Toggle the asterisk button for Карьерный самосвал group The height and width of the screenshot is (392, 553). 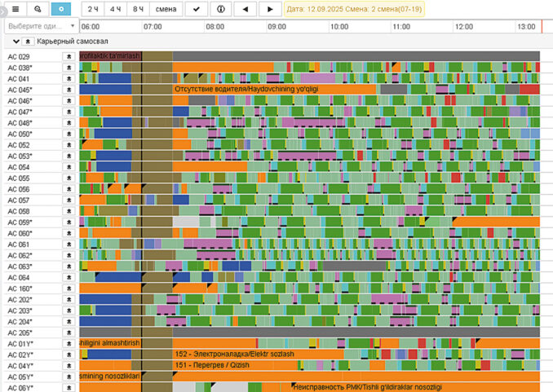(x=27, y=41)
